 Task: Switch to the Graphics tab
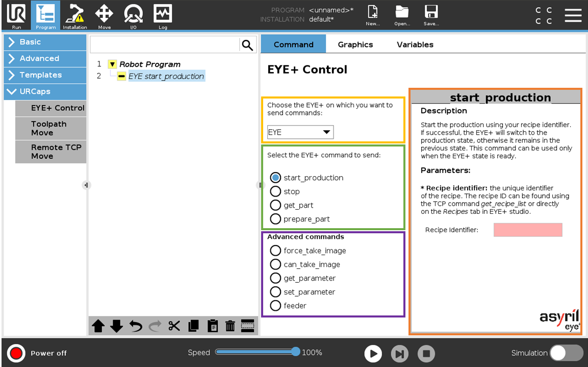point(355,44)
